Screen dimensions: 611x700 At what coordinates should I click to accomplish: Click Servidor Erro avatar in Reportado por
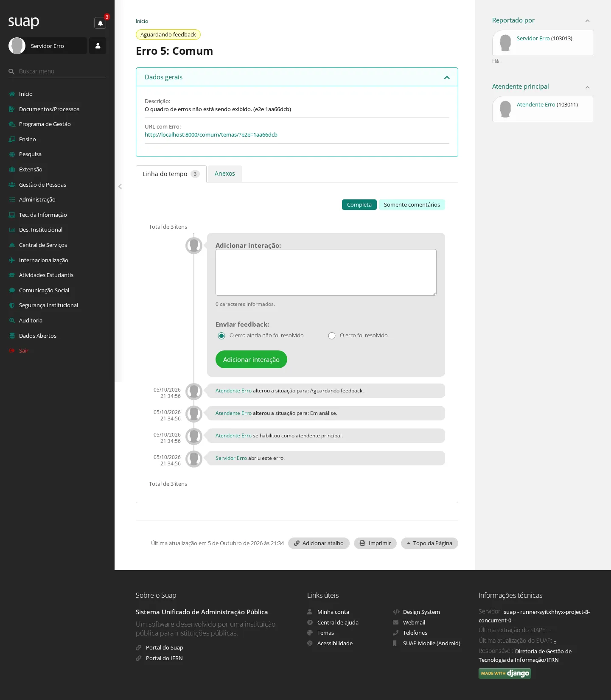(505, 43)
